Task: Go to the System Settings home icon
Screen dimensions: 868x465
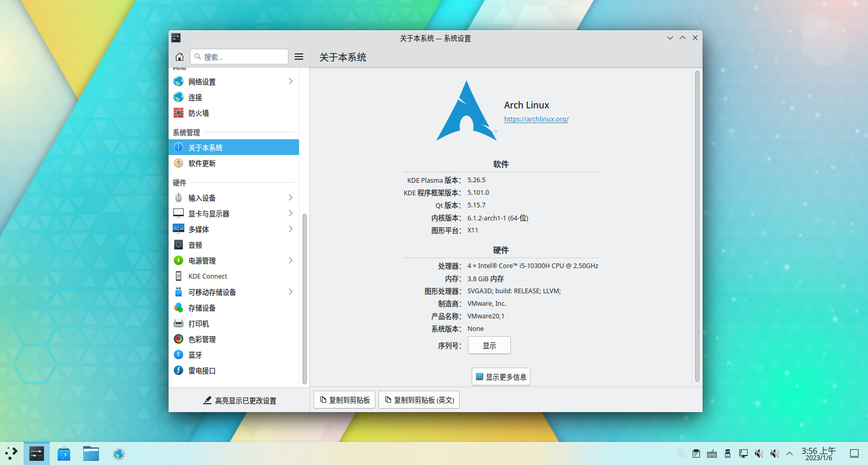Action: [180, 57]
